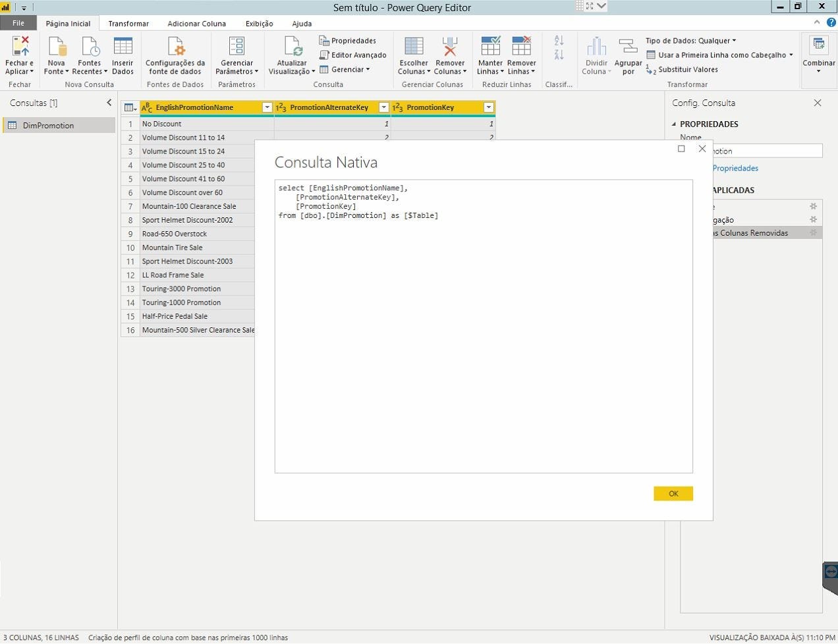Open EnglishPromotionName column filter dropdown
The image size is (838, 644).
(267, 107)
